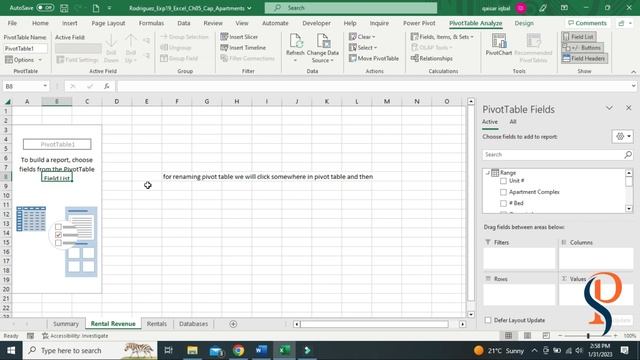Open Change Data Source

322,48
